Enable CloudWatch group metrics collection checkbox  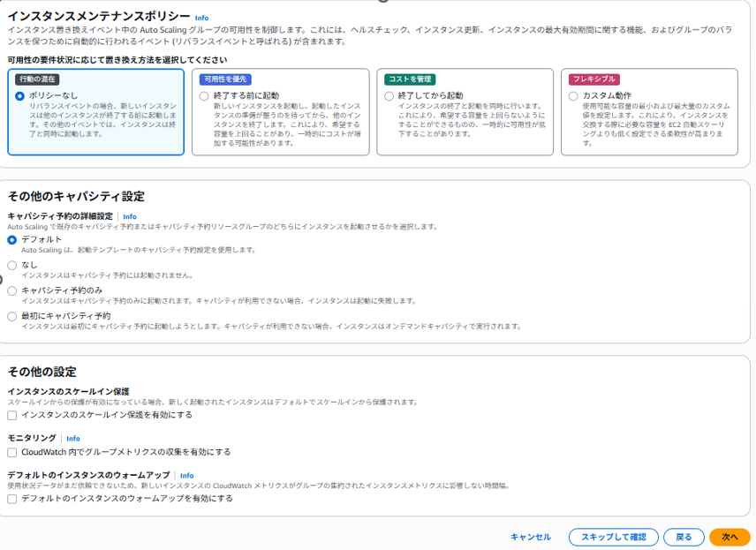click(11, 452)
